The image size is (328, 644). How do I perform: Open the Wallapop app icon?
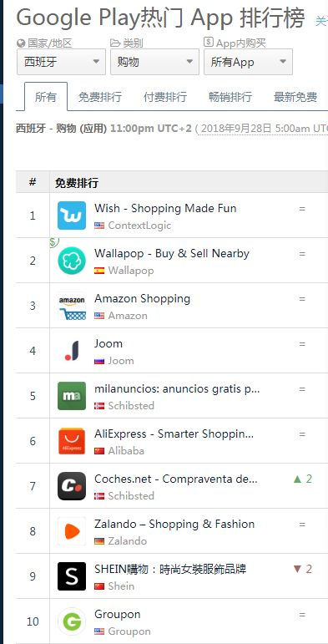pos(72,261)
